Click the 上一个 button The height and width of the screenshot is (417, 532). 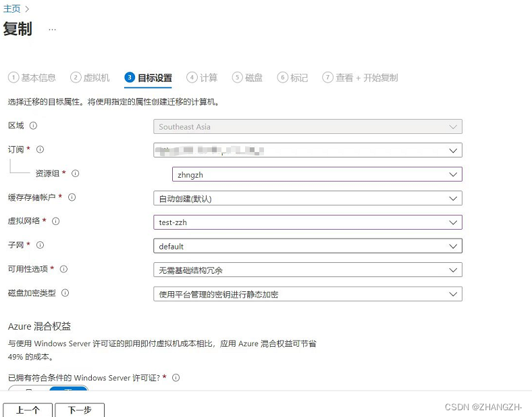pos(28,410)
